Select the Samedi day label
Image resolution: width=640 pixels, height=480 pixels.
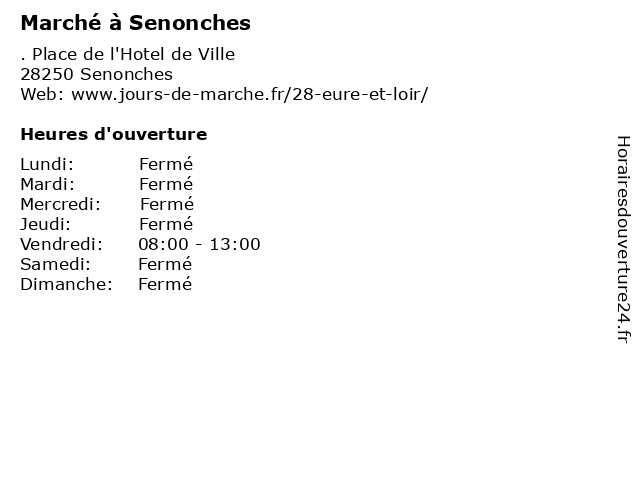[56, 264]
